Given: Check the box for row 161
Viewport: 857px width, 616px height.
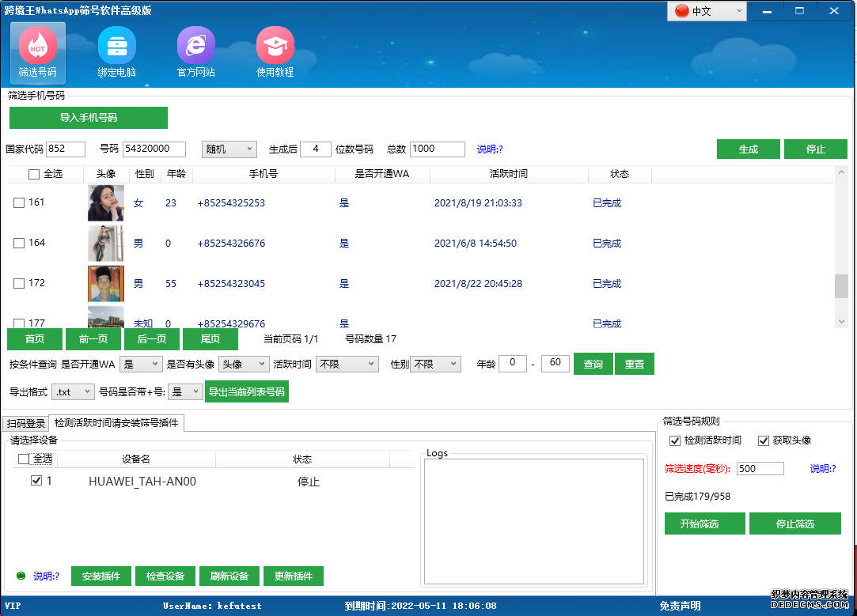Looking at the screenshot, I should click(19, 202).
